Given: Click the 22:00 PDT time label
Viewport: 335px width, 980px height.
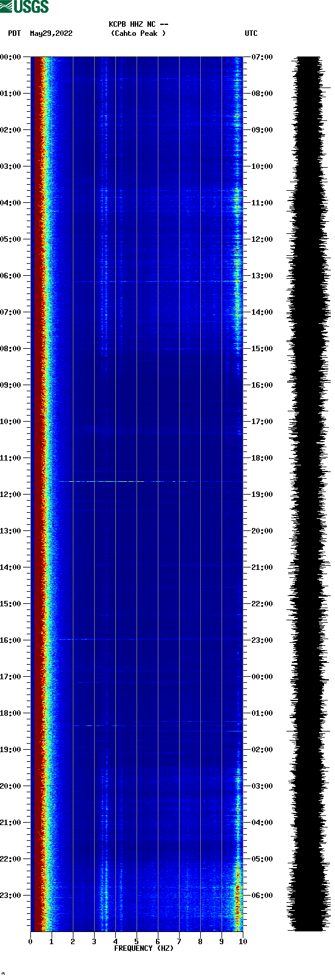Looking at the screenshot, I should (10, 859).
